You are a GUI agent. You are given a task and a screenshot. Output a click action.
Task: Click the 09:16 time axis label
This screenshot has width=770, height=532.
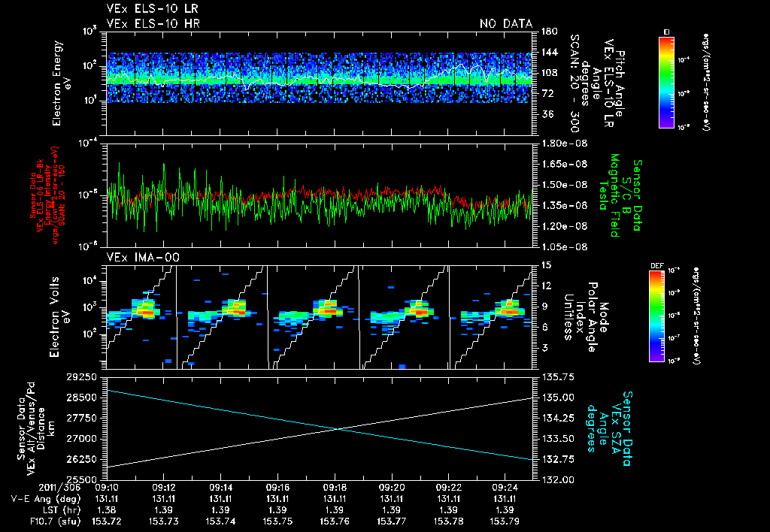[277, 488]
